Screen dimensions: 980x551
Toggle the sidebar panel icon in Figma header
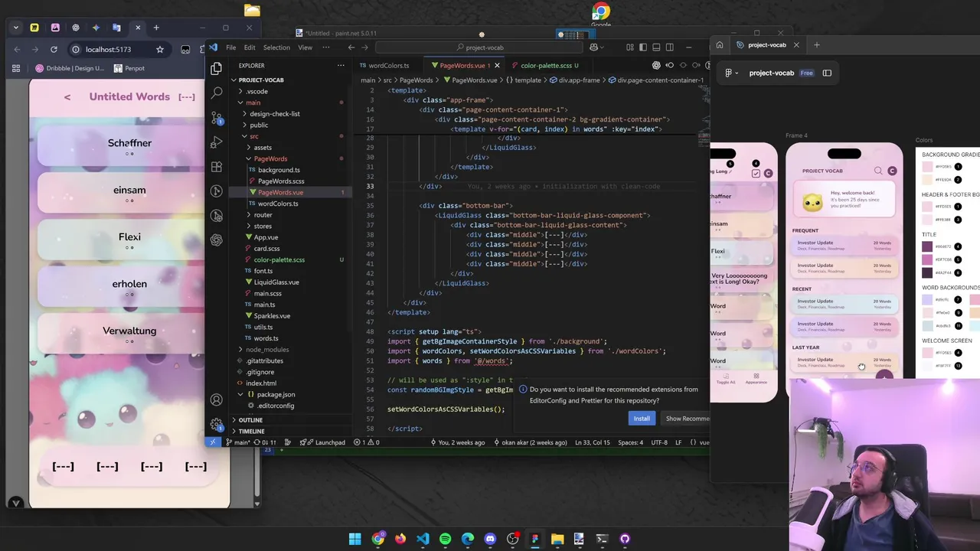[x=827, y=73]
